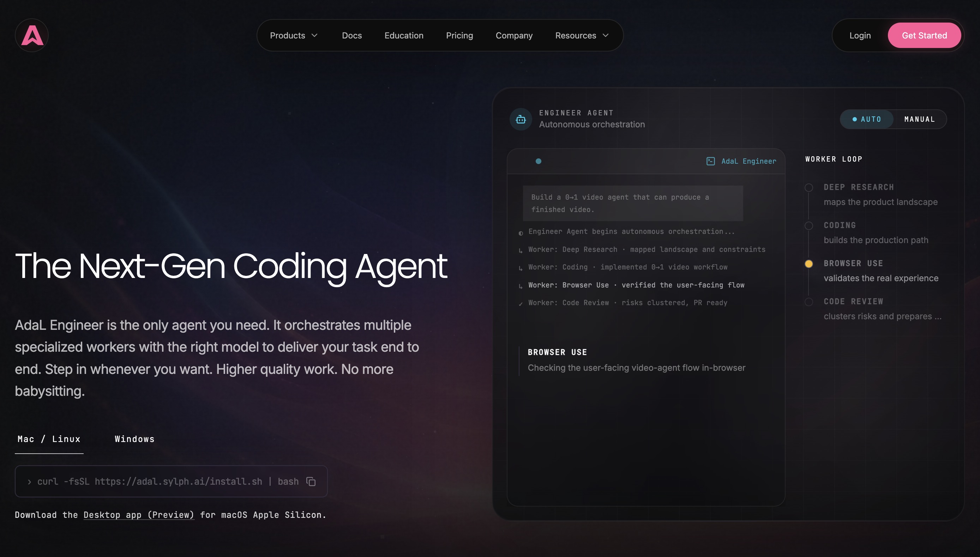Click 'Engineer Agent begins autonomous orchestration' line
Image resolution: width=980 pixels, height=557 pixels.
(x=631, y=231)
